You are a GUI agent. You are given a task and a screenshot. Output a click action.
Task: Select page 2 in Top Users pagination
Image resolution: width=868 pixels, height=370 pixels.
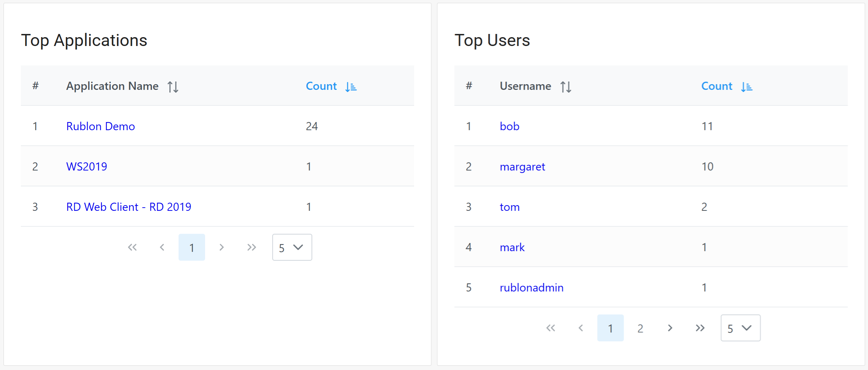pos(640,328)
